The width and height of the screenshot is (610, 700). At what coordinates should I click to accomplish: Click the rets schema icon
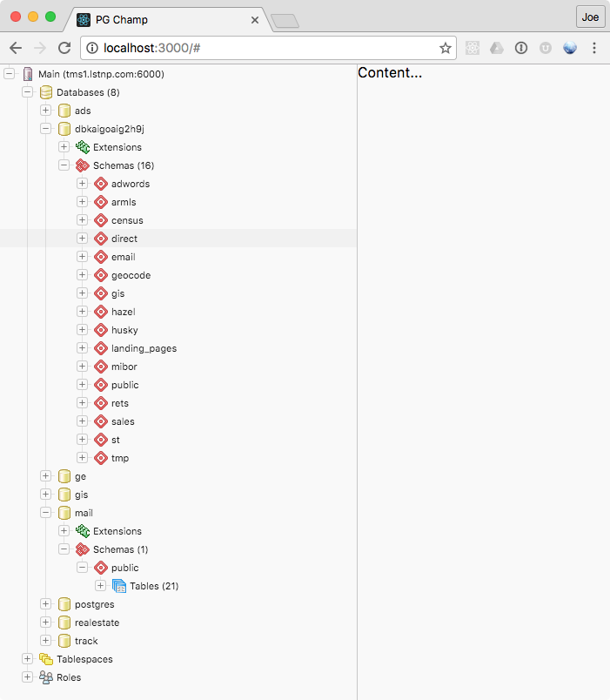101,403
